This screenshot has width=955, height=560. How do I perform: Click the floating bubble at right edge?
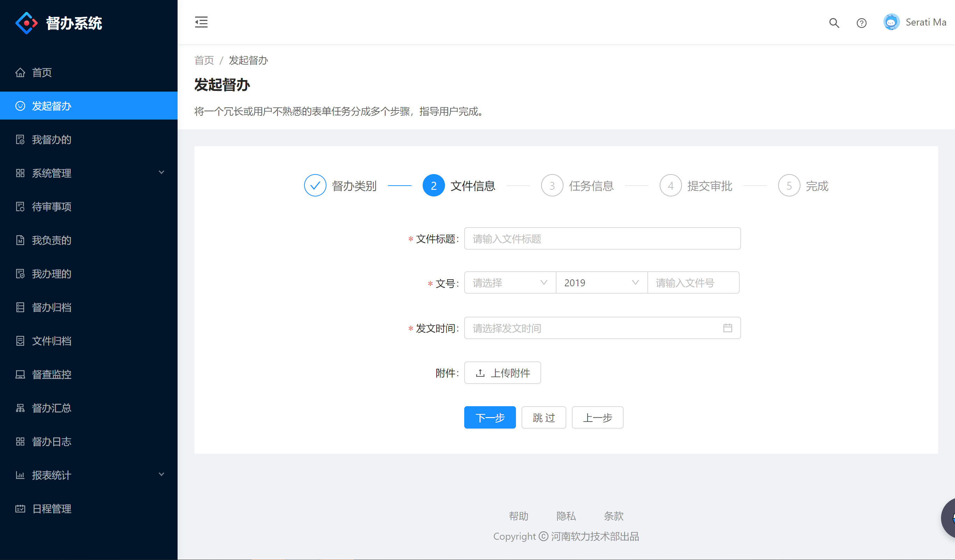tap(949, 518)
